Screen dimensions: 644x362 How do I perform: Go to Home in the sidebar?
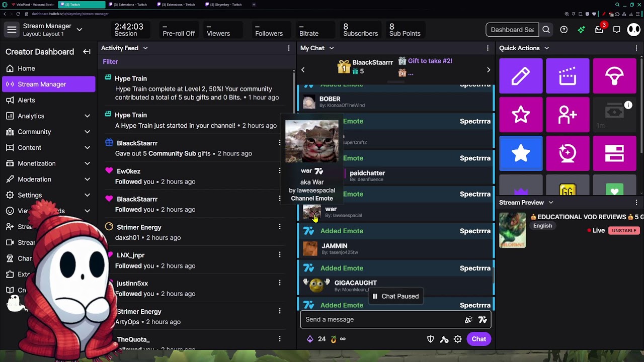point(49,68)
